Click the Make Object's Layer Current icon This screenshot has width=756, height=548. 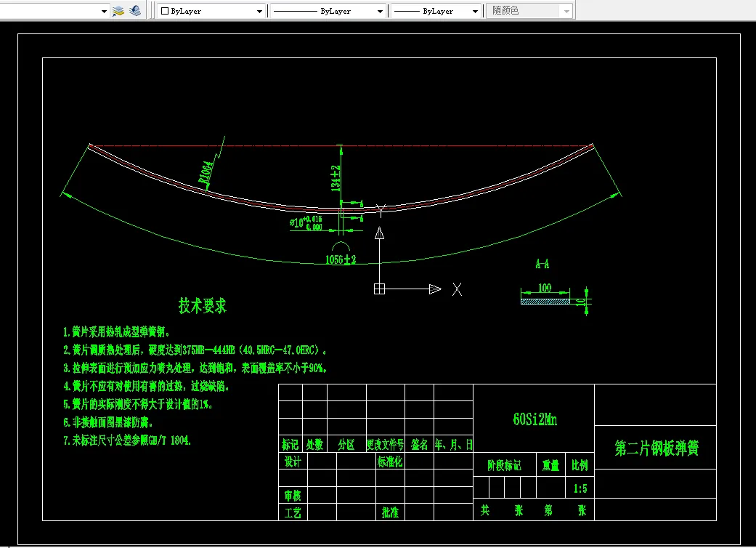tap(118, 11)
